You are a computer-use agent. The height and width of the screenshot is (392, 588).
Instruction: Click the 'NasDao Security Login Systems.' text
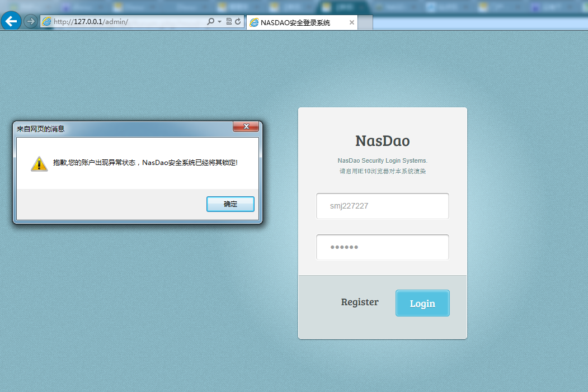(x=383, y=160)
